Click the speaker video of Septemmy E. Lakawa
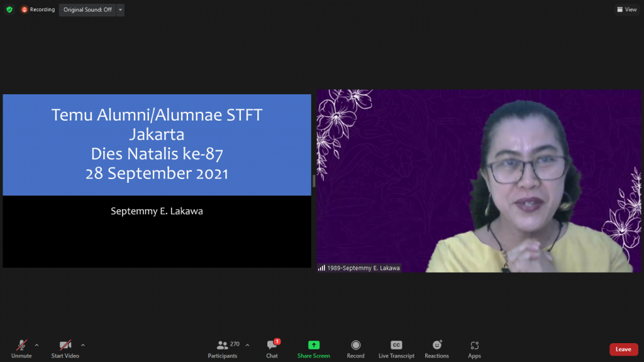 tap(479, 181)
